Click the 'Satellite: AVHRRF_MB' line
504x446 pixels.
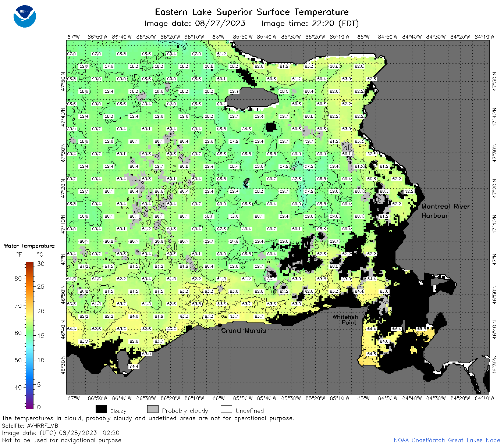point(30,425)
